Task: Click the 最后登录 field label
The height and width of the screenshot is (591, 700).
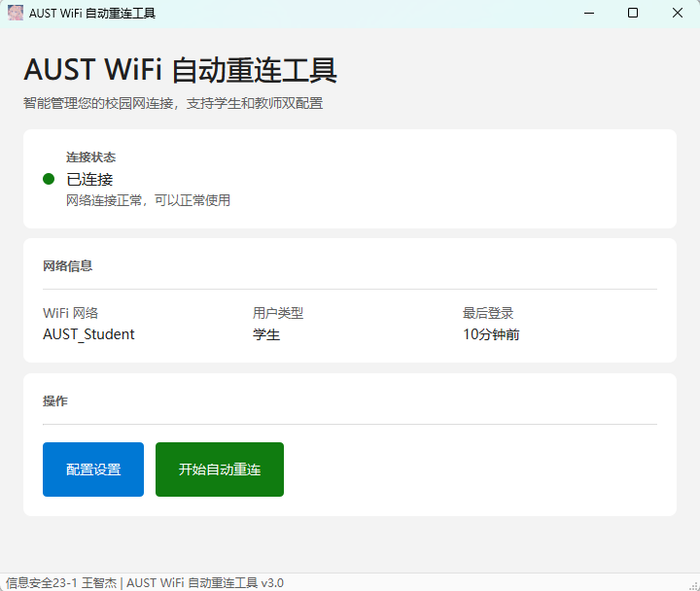Action: pos(488,313)
